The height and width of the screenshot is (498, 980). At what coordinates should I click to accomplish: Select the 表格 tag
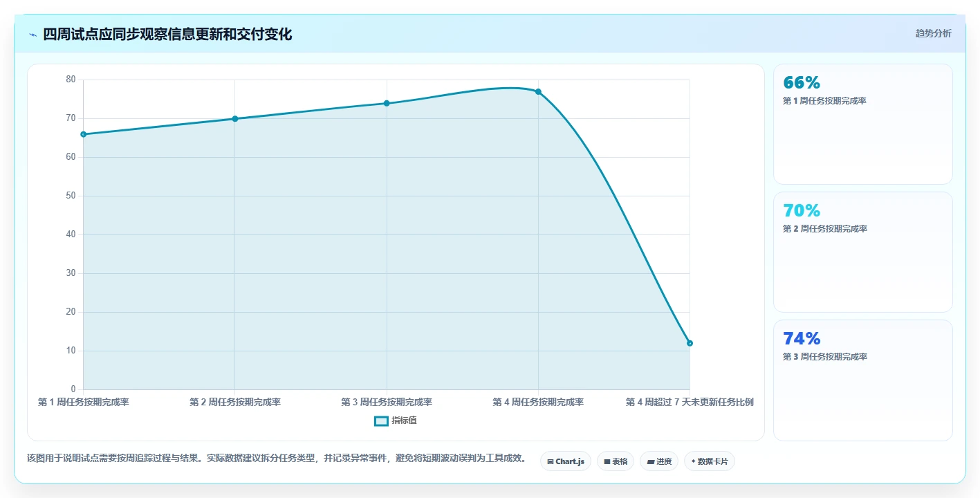click(615, 461)
